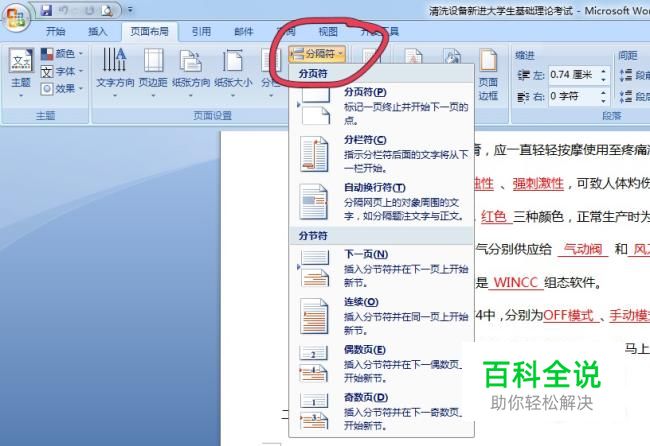650x446 pixels.
Task: Click the right indent icon beside 右:
Action: (x=523, y=97)
